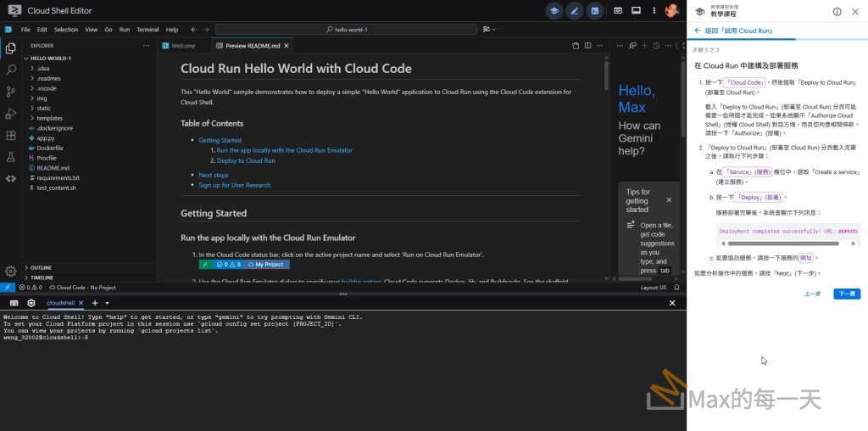Toggle the Cloud Shell terminal button in header

[596, 11]
